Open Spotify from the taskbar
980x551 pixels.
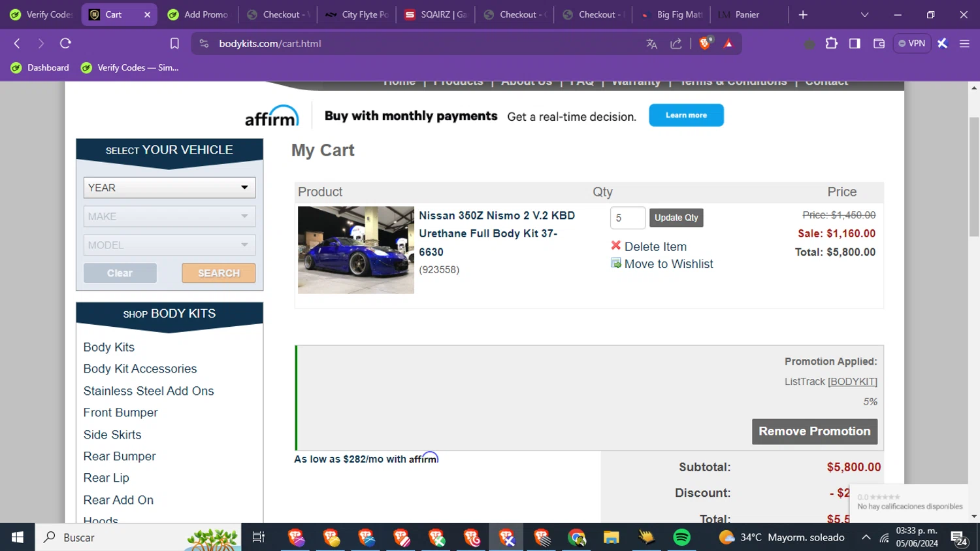(681, 537)
